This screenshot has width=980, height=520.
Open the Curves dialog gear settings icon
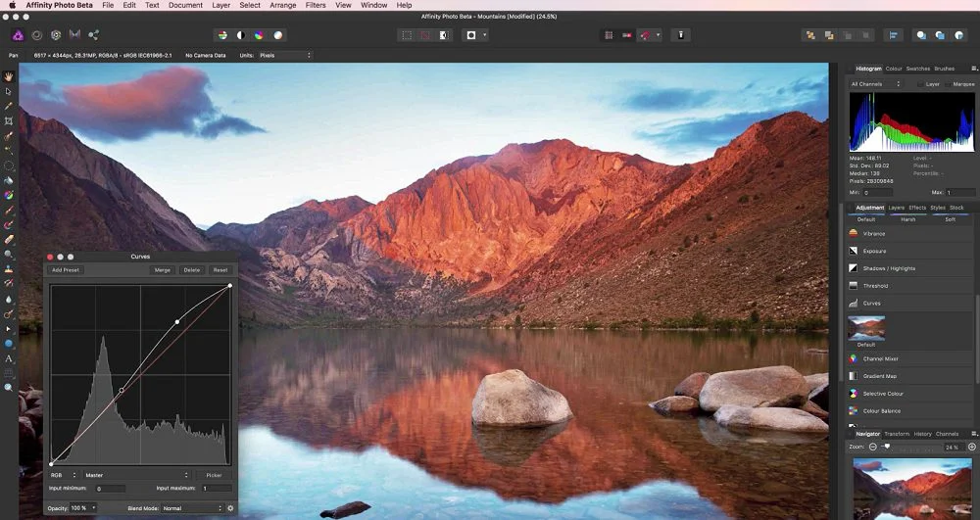tap(230, 508)
